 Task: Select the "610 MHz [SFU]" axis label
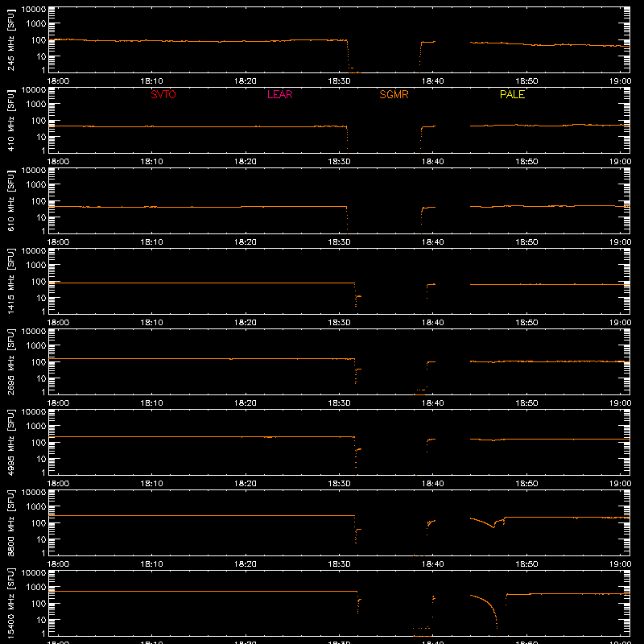(x=10, y=200)
